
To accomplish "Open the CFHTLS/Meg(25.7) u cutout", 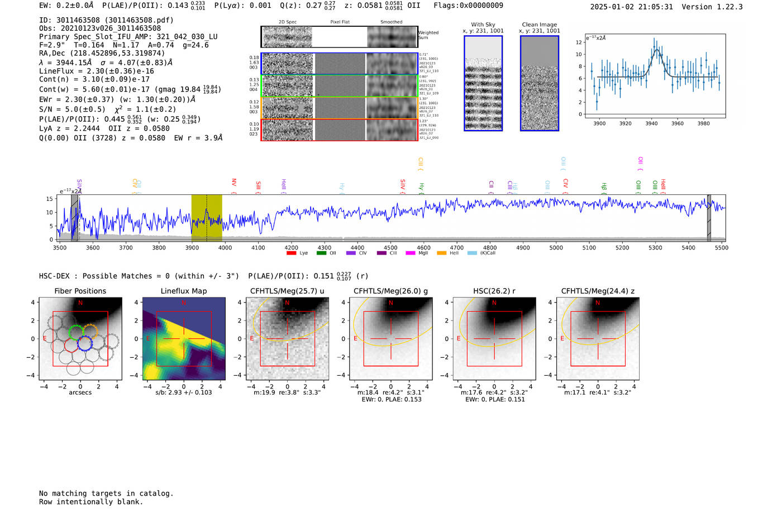I will pos(287,339).
